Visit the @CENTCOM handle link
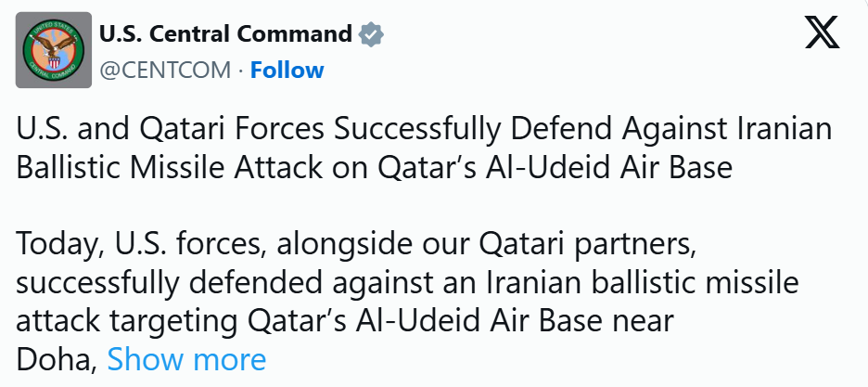Image resolution: width=868 pixels, height=387 pixels. click(165, 71)
